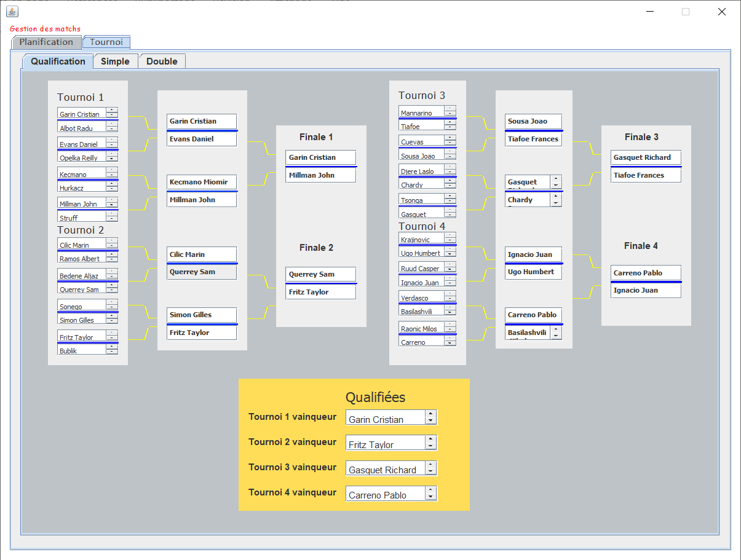
Task: Select Tiafoe Frances under Finale 3
Action: [x=646, y=175]
